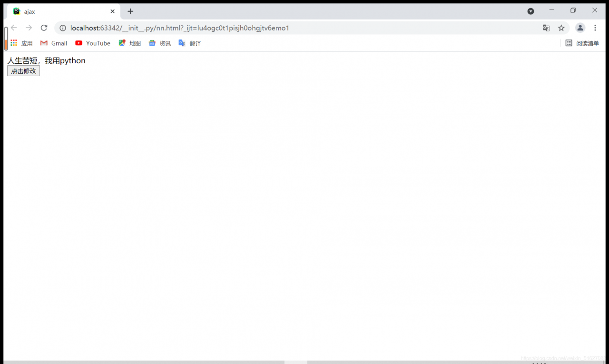Close the ajax tab
The width and height of the screenshot is (609, 364).
tap(113, 11)
